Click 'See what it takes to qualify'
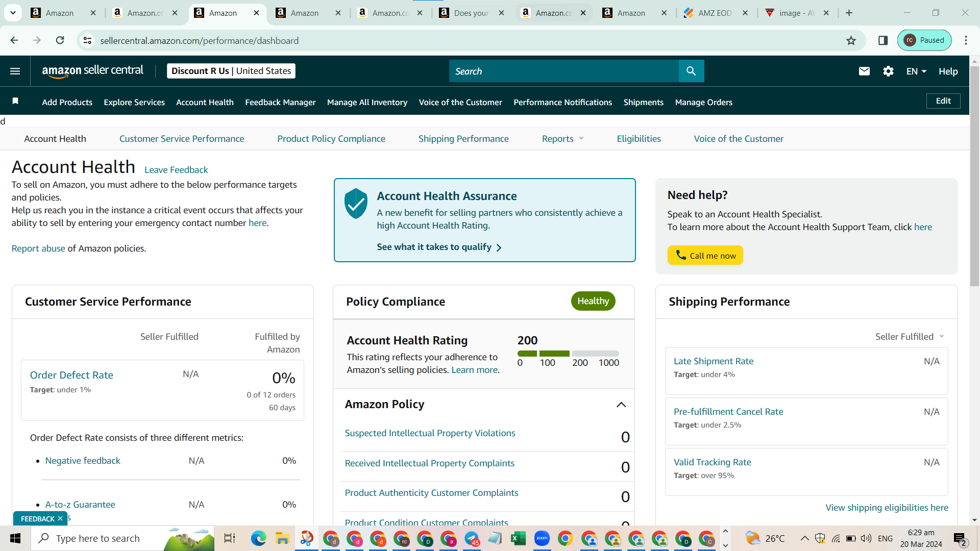The width and height of the screenshot is (980, 551). click(439, 247)
